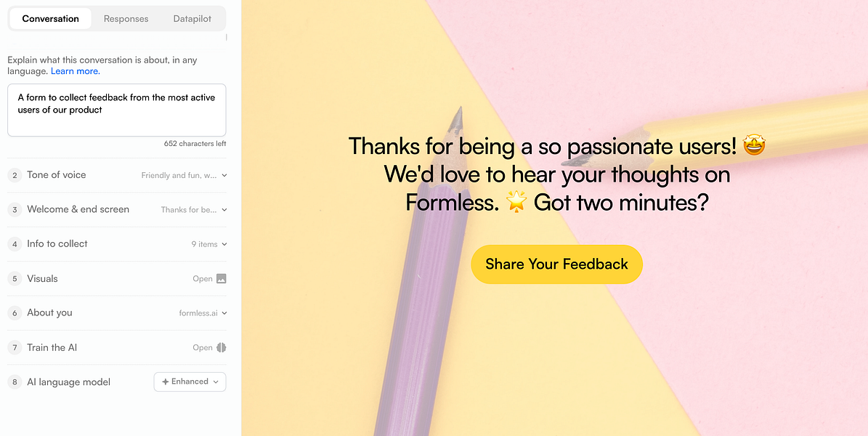Click the Visuals image icon
Viewport: 868px width, 436px height.
pyautogui.click(x=222, y=278)
